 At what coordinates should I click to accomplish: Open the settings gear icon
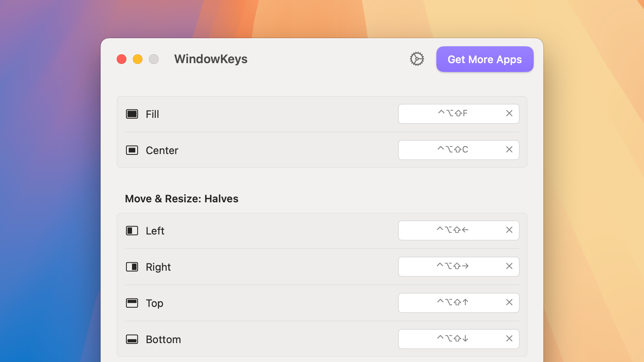click(x=417, y=59)
